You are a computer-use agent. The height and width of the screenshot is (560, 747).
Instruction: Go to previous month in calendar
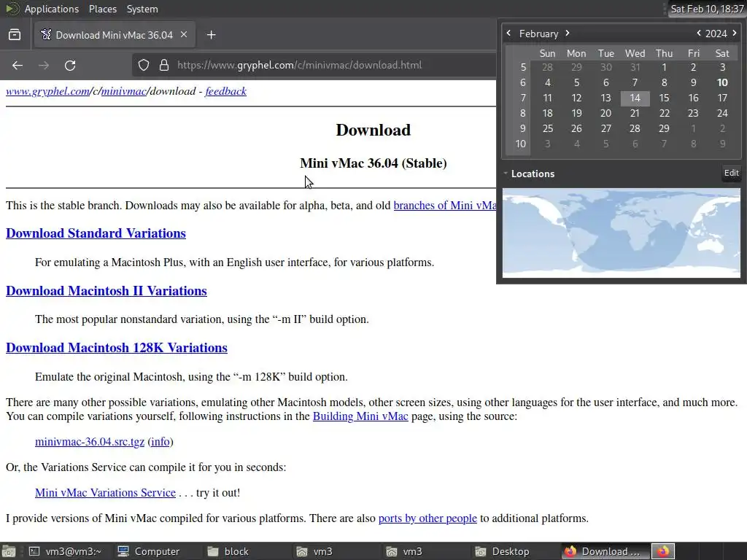[508, 33]
